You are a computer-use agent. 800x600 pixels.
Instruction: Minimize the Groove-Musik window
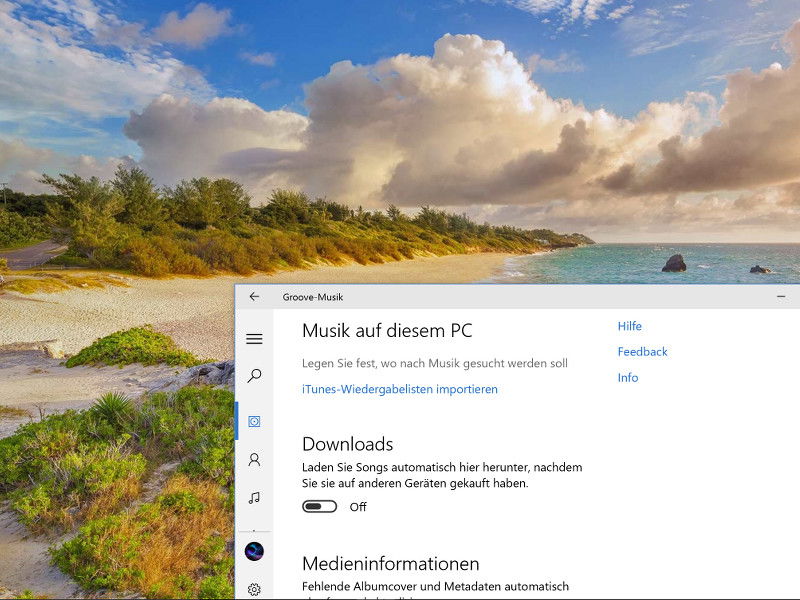point(781,296)
